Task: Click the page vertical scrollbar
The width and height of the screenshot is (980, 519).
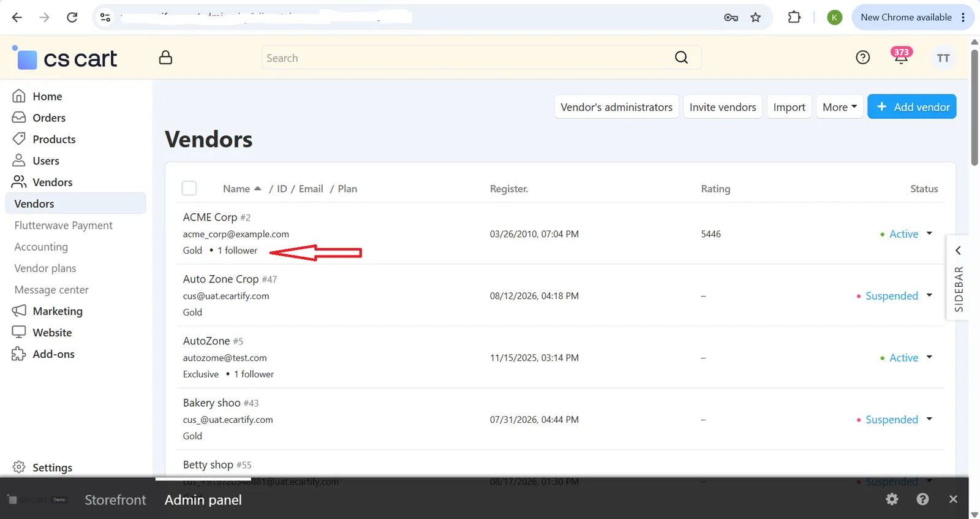Action: point(974,107)
